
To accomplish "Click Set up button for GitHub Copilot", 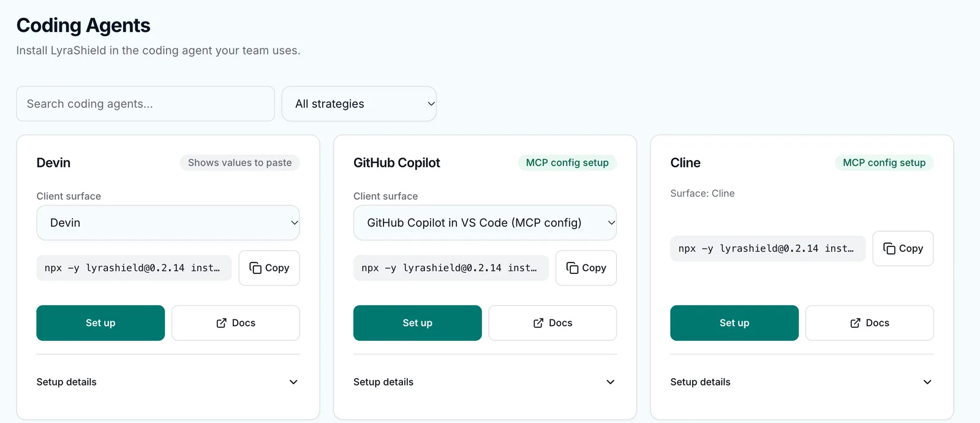I will pos(418,323).
